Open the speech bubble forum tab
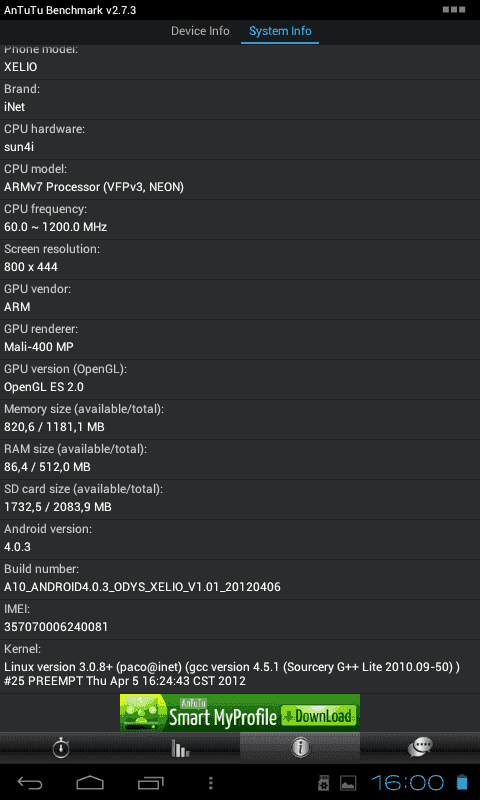Viewport: 480px width, 800px height. 420,748
